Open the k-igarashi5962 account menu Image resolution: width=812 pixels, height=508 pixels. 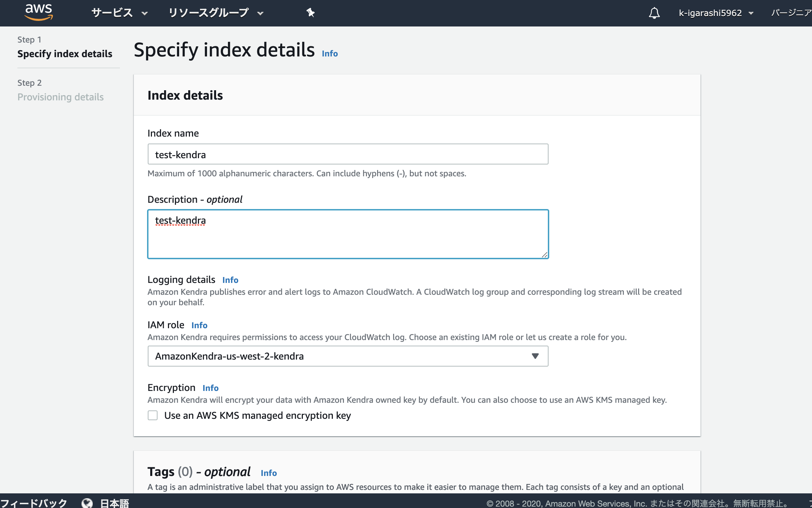click(x=716, y=13)
